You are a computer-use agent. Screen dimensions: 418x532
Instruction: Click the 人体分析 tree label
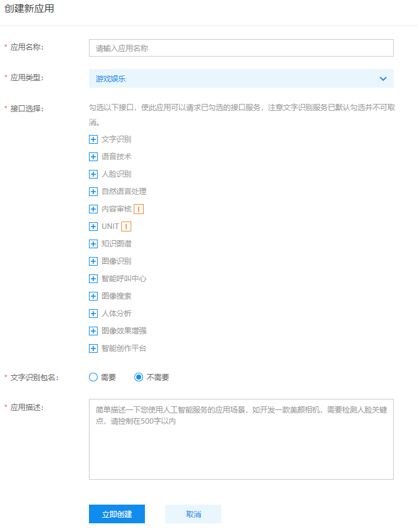pyautogui.click(x=116, y=314)
